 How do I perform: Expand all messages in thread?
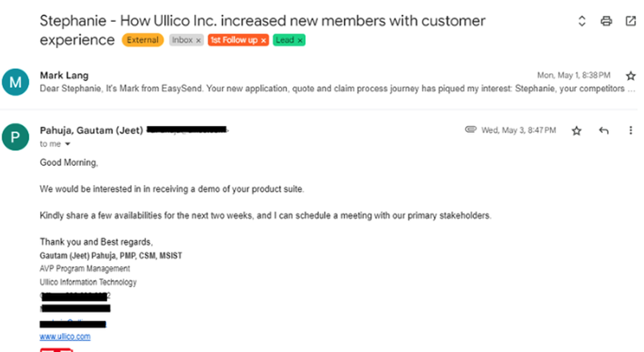click(582, 21)
